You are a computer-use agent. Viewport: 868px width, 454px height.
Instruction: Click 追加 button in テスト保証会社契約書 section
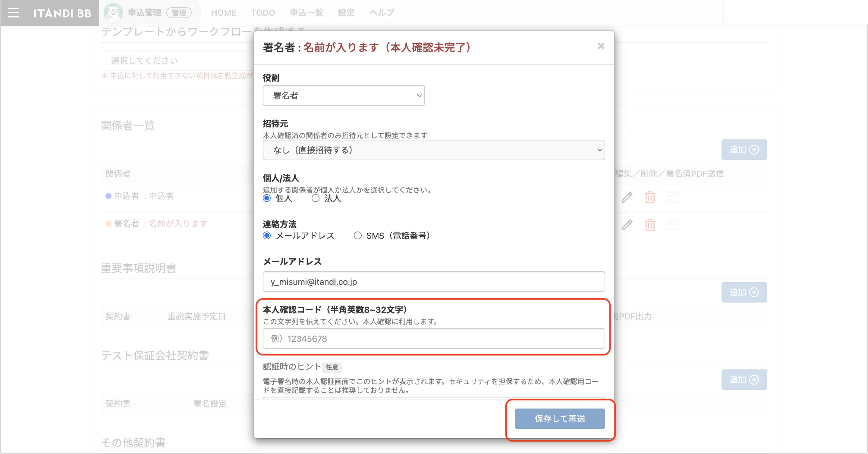click(744, 380)
